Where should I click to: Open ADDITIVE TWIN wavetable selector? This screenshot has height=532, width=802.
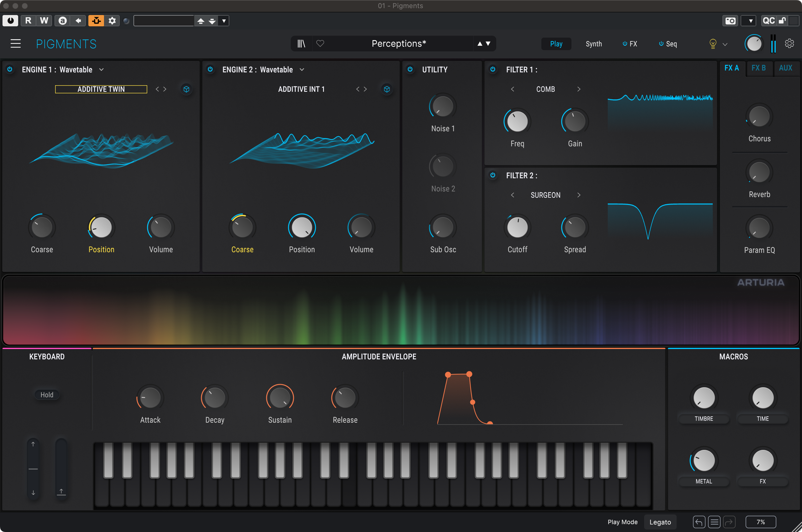click(101, 89)
